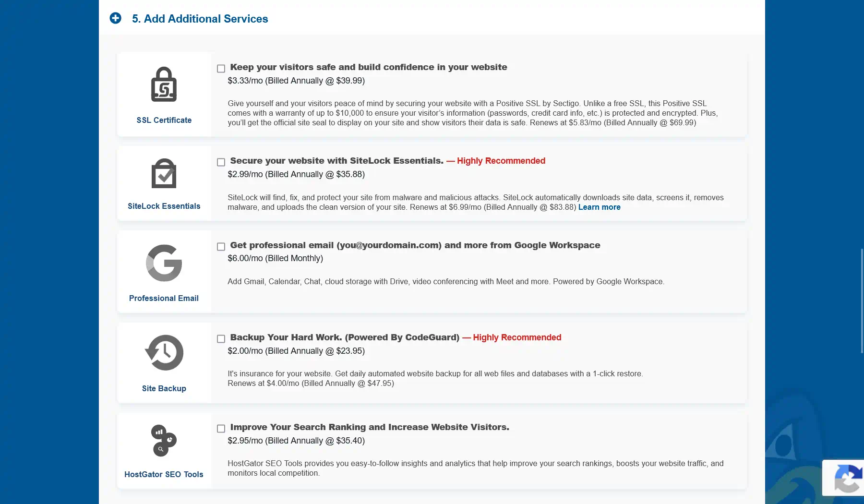Click the SSL Certificate padlock icon

point(164,84)
